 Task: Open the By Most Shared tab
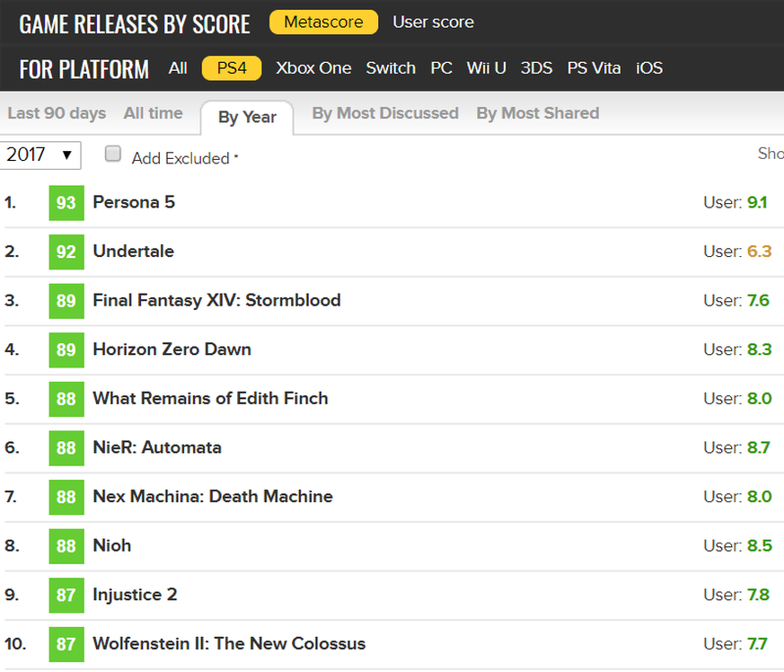click(x=538, y=113)
